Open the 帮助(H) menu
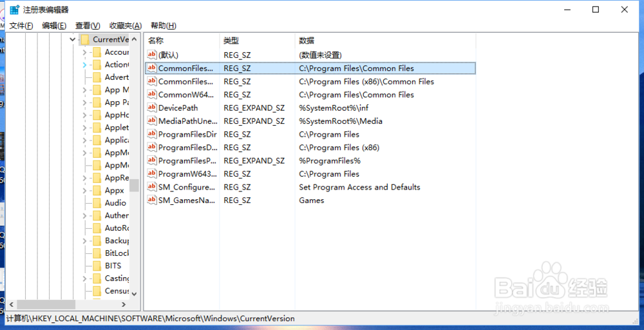This screenshot has width=644, height=330. pyautogui.click(x=164, y=26)
